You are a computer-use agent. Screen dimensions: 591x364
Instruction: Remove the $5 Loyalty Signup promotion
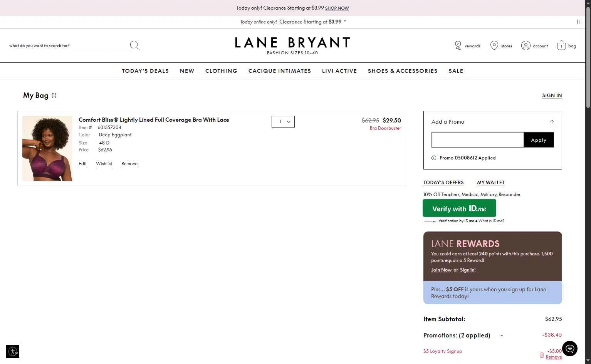pyautogui.click(x=554, y=357)
